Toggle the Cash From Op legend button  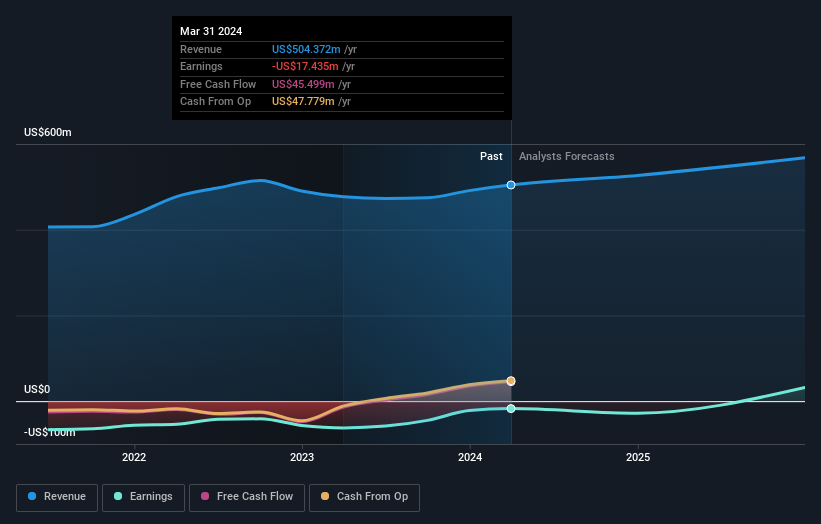point(364,497)
